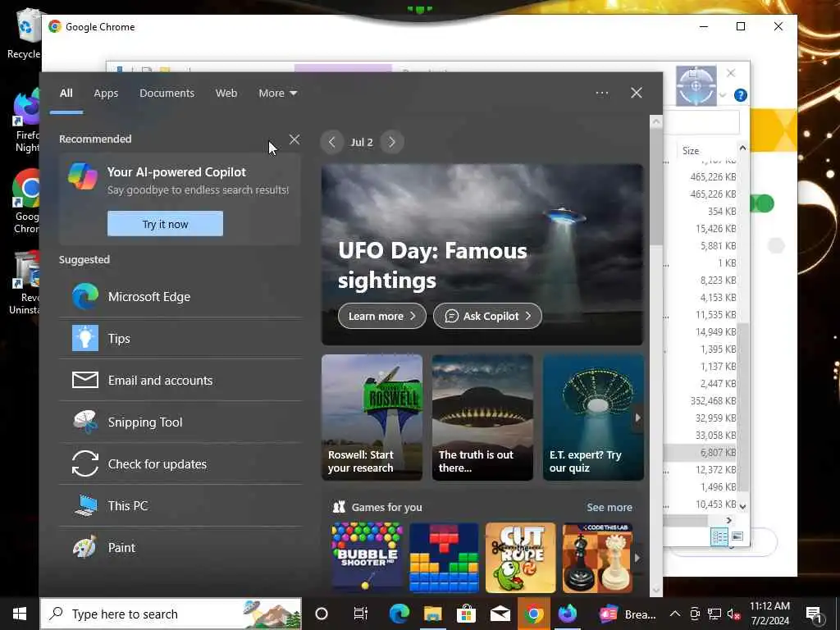Open the Windows Start menu
Image resolution: width=840 pixels, height=630 pixels.
tap(20, 614)
